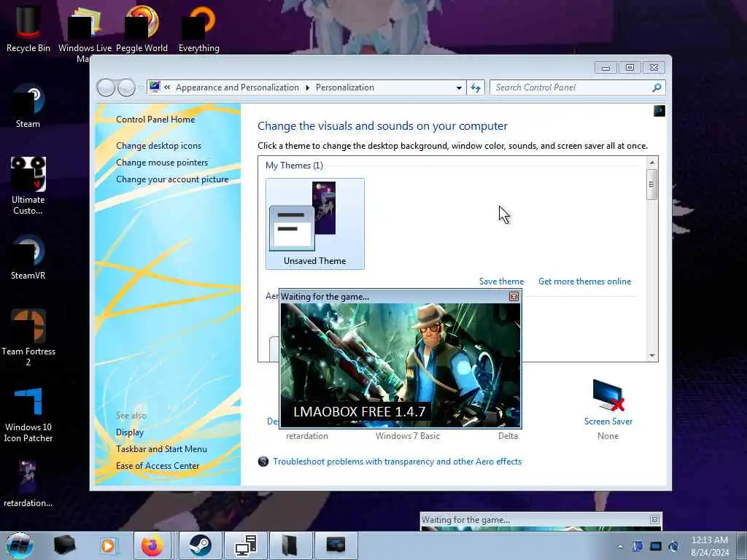Click the refresh button beside address bar
The height and width of the screenshot is (560, 747).
click(x=476, y=87)
